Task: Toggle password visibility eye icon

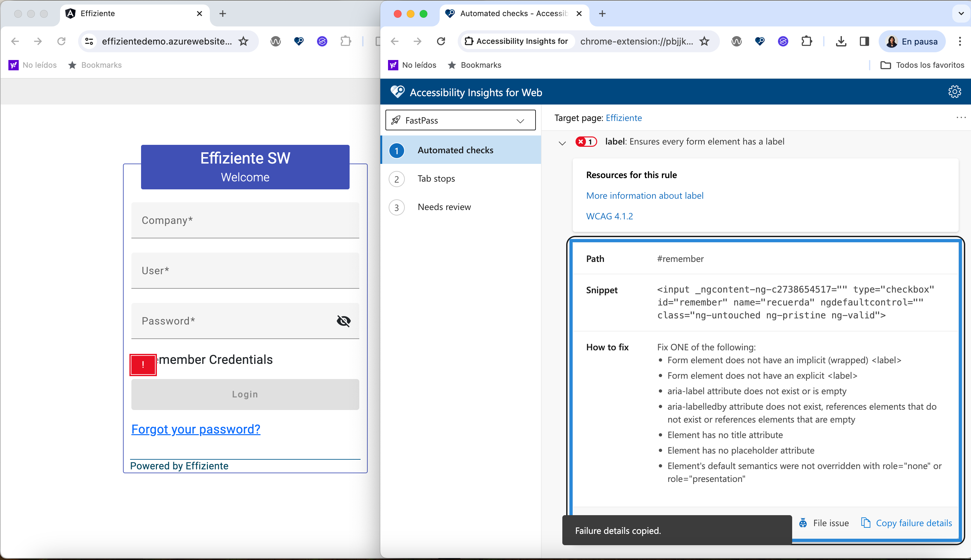Action: [343, 321]
